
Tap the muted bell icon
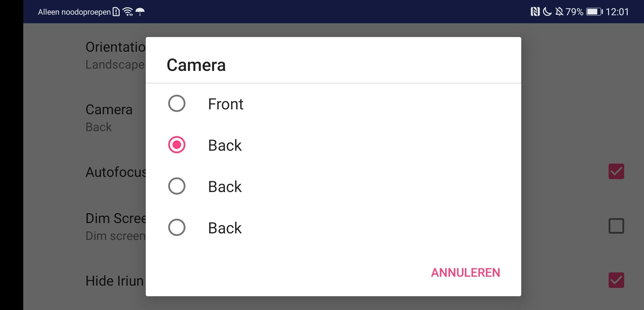click(x=559, y=12)
